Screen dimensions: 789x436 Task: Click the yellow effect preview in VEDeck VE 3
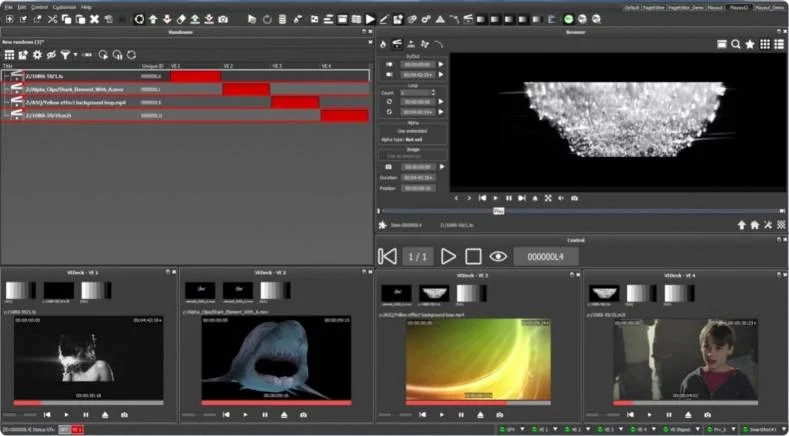[478, 359]
